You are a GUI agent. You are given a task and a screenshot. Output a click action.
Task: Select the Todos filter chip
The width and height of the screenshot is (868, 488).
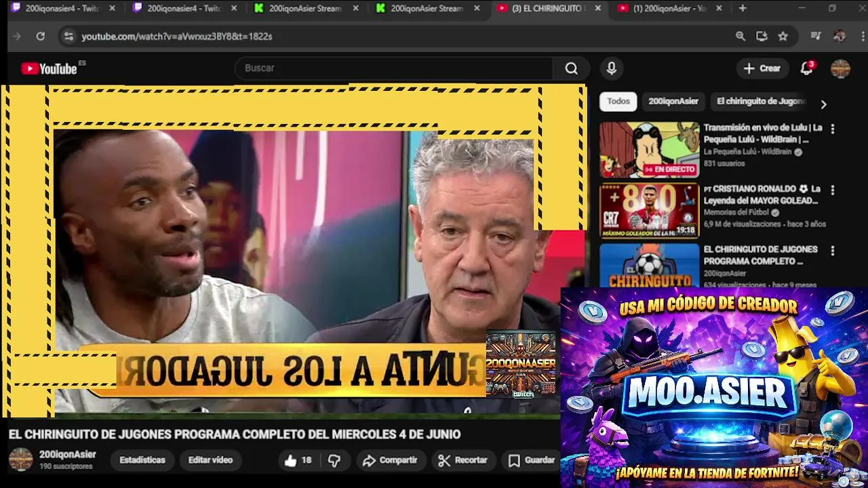(x=618, y=102)
